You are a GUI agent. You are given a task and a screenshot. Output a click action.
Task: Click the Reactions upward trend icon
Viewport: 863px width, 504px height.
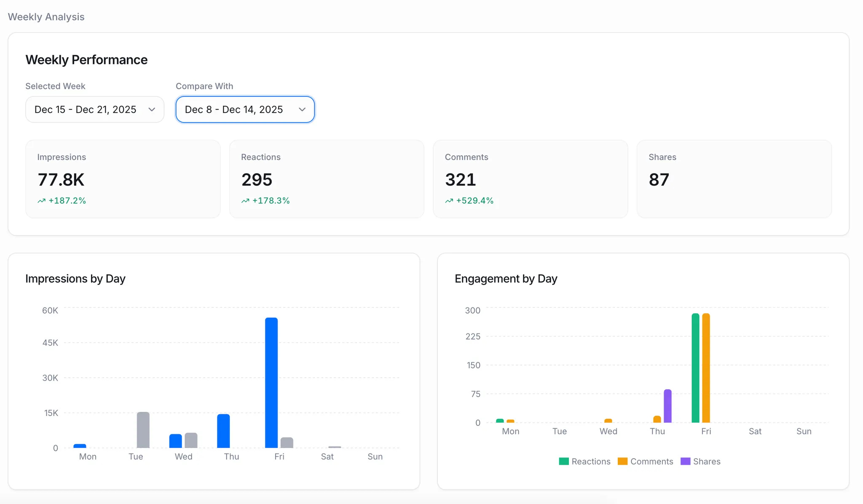pyautogui.click(x=245, y=201)
